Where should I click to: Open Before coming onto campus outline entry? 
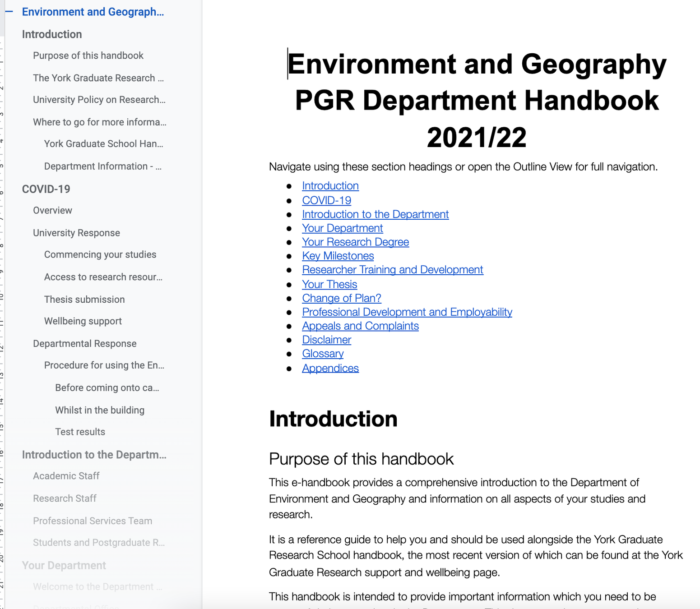click(107, 388)
